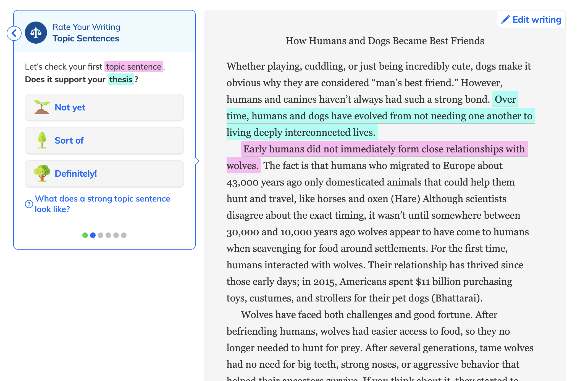
Task: Jump to the third progress dot
Action: tap(101, 235)
